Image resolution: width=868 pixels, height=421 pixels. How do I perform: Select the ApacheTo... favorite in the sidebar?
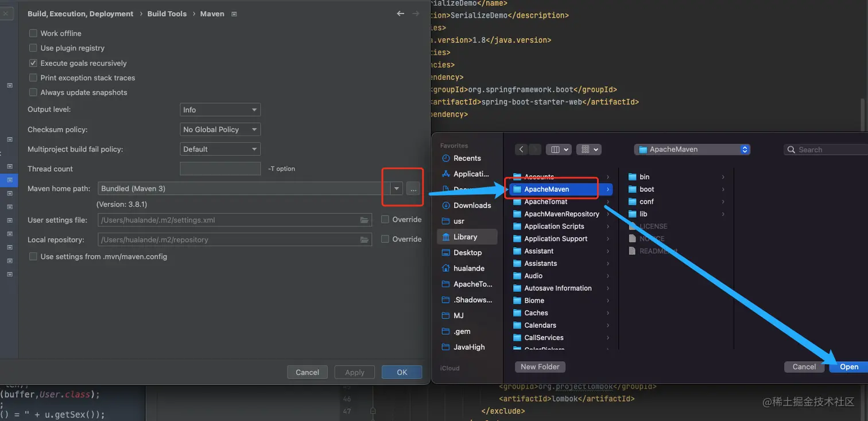(467, 284)
